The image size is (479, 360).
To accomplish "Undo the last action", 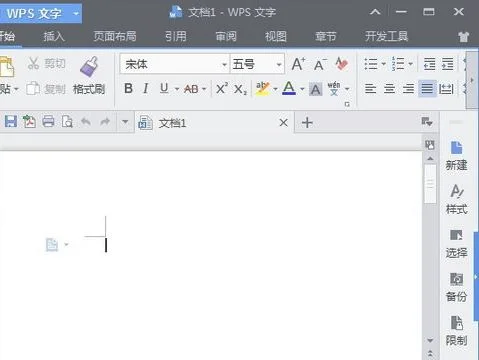I will [x=86, y=121].
